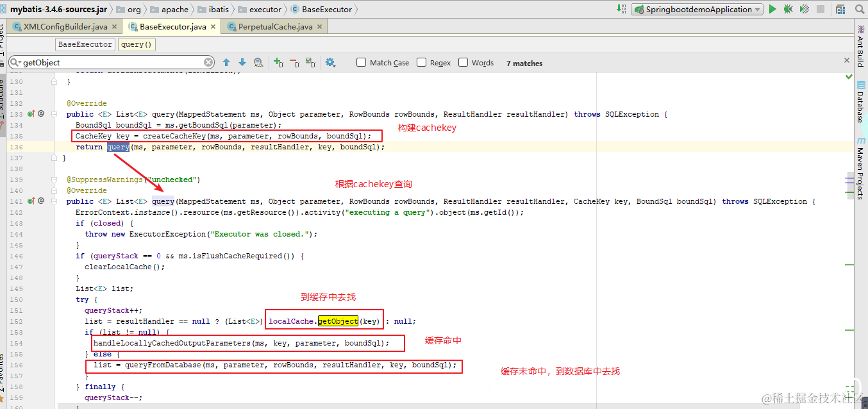Toggle Regex checkbox
Image resolution: width=868 pixels, height=409 pixels.
pos(421,62)
